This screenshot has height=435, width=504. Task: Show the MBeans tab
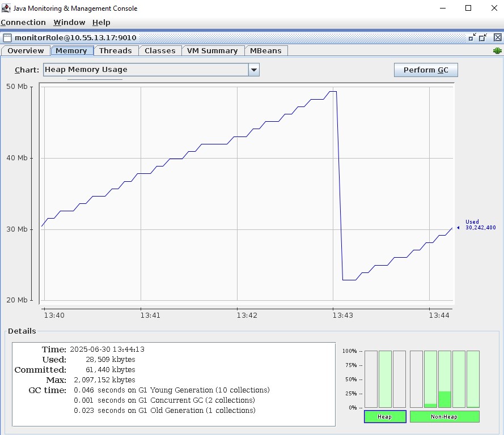266,51
